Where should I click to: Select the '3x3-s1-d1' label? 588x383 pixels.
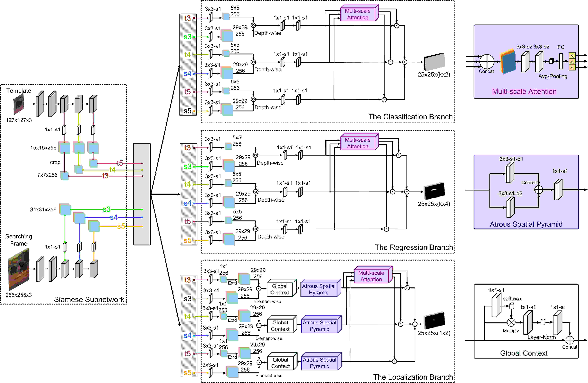tap(511, 159)
